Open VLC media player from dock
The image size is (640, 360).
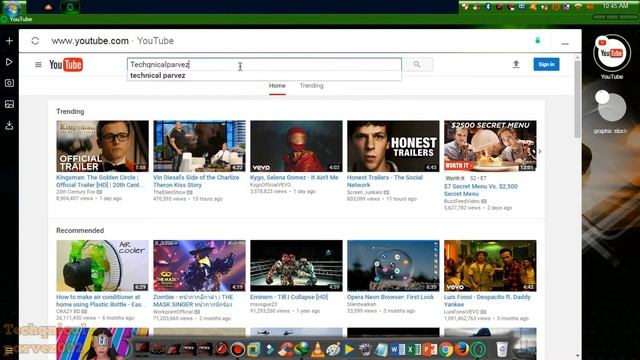click(318, 349)
